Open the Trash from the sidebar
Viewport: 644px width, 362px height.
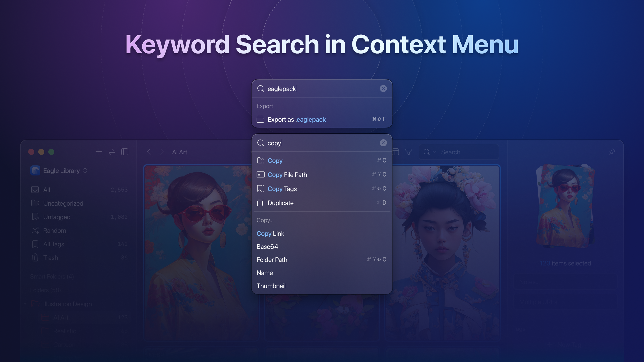51,258
